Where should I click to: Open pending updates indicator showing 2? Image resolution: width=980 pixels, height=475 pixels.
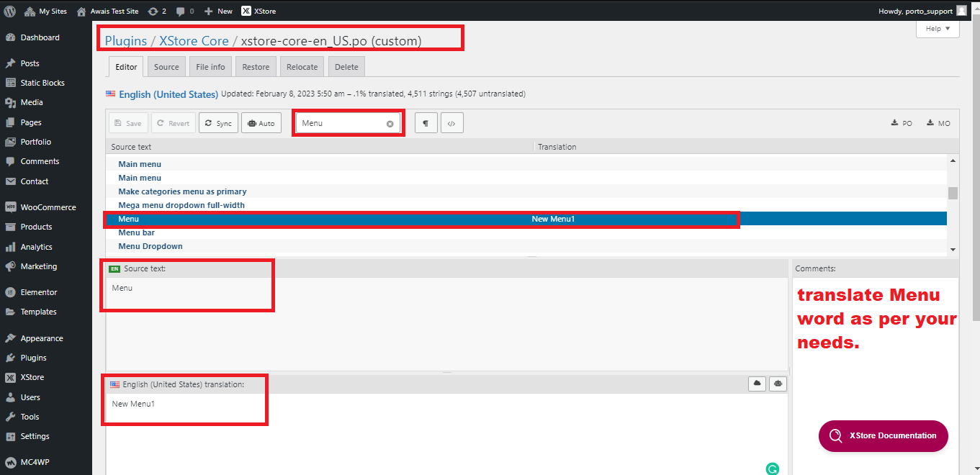click(x=157, y=11)
